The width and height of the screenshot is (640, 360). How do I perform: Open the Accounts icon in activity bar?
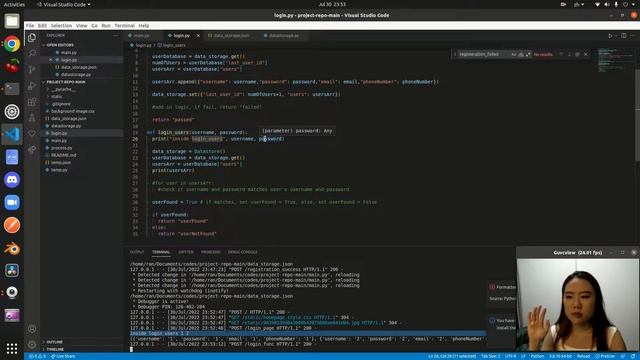pyautogui.click(x=32, y=329)
